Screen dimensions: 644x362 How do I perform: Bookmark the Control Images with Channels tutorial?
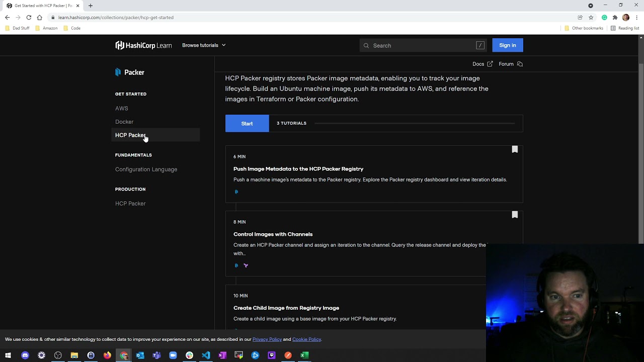(515, 215)
